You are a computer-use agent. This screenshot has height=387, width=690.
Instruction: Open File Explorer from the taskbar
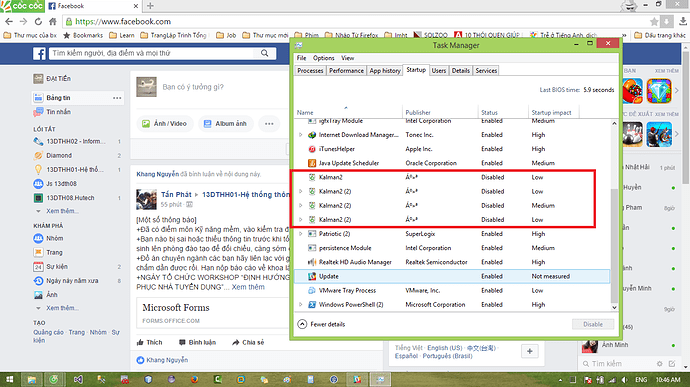(x=32, y=380)
